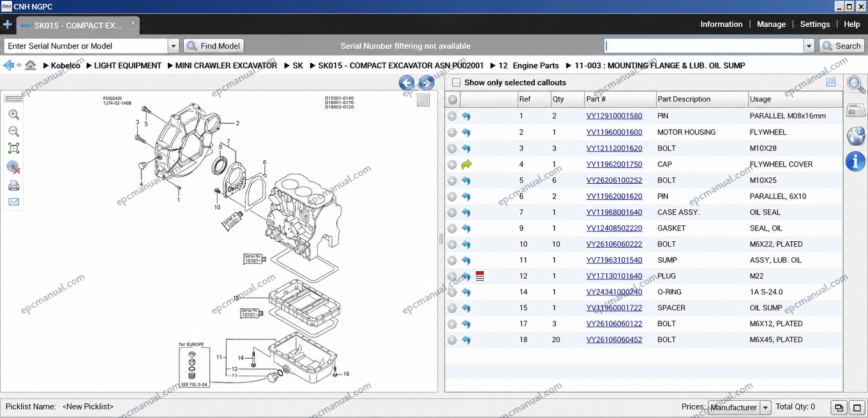Click blue arrow on SPACER row
868x418 pixels.
pyautogui.click(x=467, y=308)
